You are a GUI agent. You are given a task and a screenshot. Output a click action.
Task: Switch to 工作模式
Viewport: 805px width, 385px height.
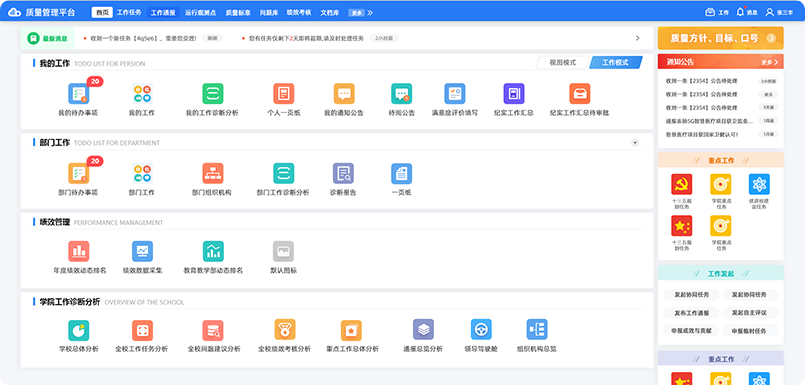coord(616,63)
